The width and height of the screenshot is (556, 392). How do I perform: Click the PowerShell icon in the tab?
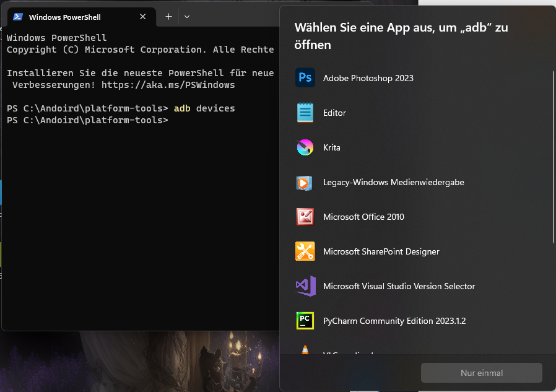[x=18, y=17]
